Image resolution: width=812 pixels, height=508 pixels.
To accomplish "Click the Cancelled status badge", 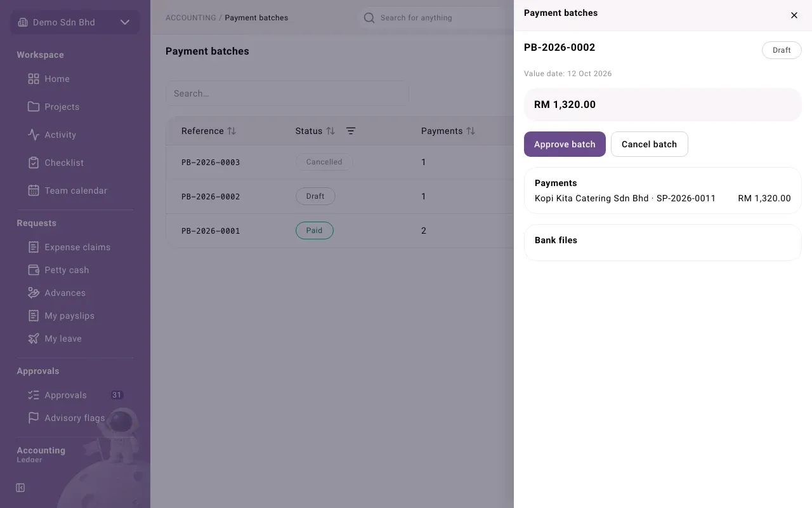I will coord(324,162).
